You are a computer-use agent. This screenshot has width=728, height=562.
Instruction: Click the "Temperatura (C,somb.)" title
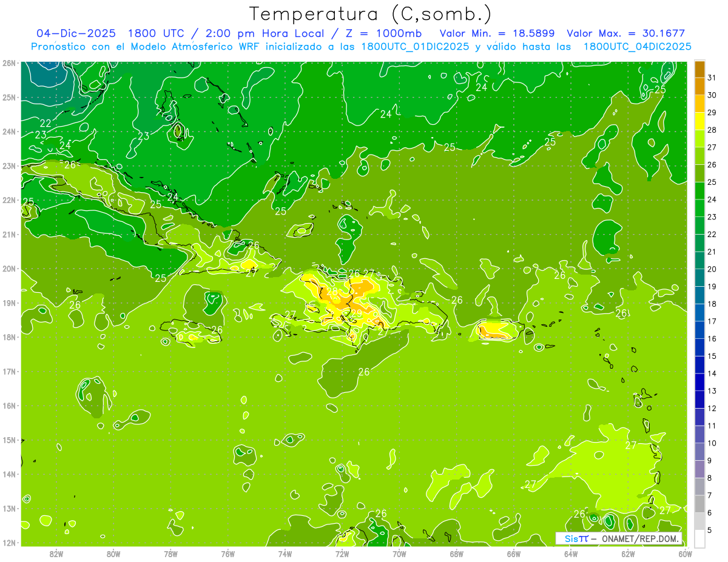[x=371, y=14]
